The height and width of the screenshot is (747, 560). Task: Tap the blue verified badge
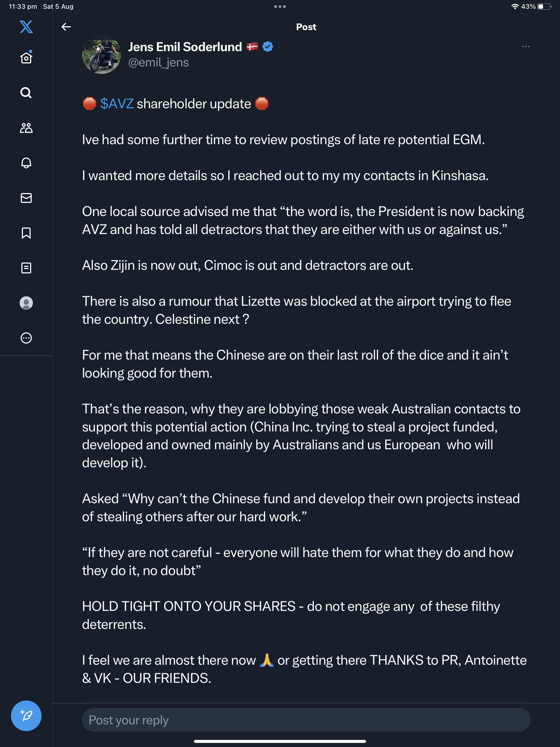tap(268, 46)
